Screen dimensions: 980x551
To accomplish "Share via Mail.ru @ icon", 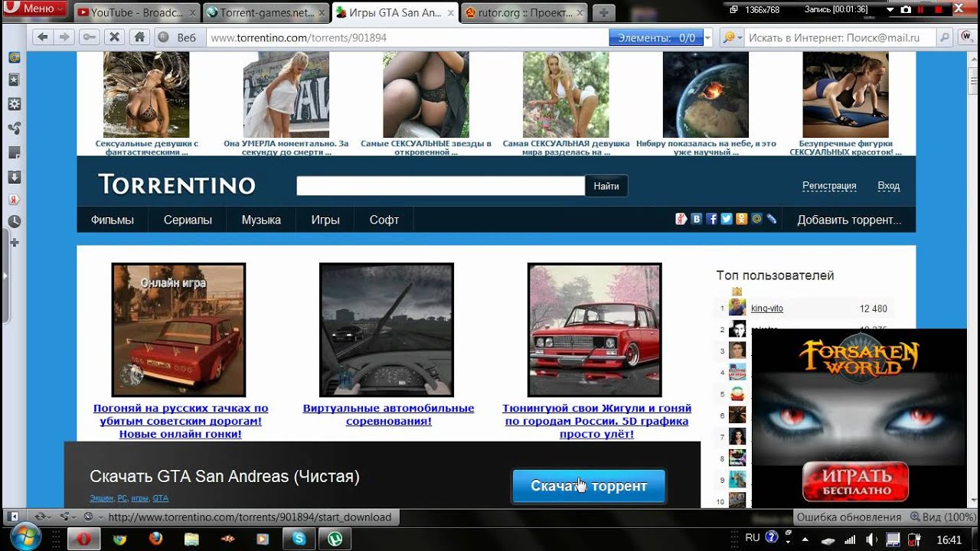I will [756, 219].
